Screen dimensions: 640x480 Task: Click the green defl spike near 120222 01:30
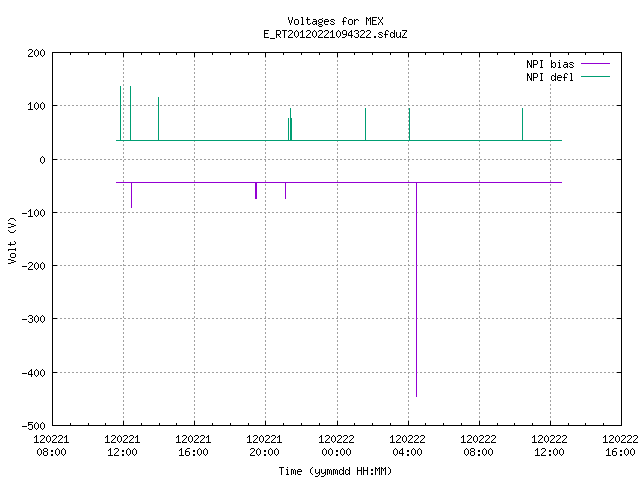pos(365,124)
